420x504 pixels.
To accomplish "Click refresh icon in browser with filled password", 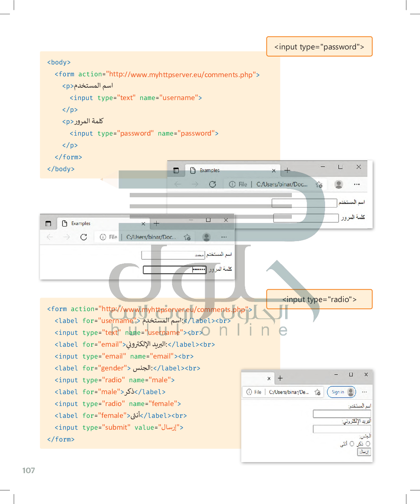I will (x=83, y=237).
